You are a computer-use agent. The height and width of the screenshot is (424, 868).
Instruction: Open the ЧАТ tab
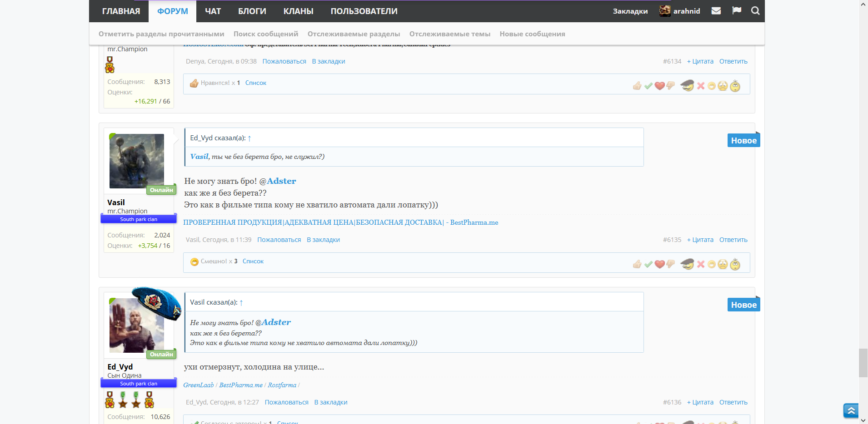pos(213,11)
